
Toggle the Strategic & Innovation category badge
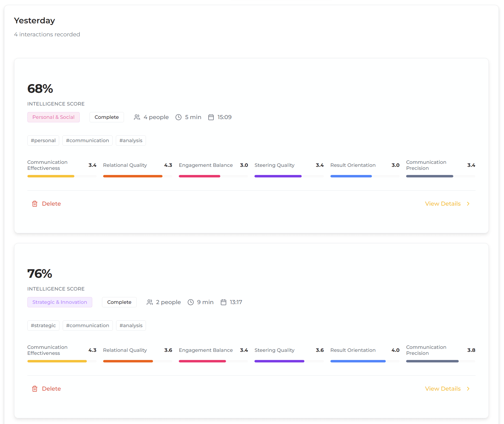click(x=60, y=302)
